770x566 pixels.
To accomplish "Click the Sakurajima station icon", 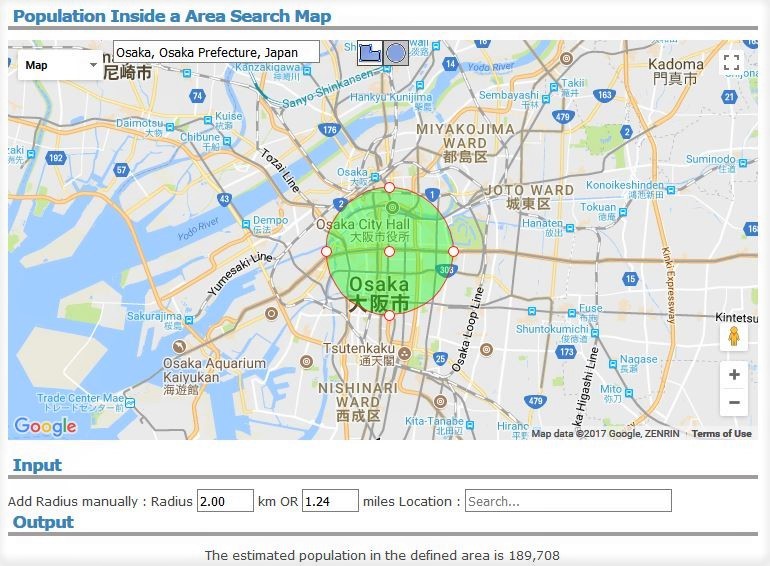I will pyautogui.click(x=189, y=320).
